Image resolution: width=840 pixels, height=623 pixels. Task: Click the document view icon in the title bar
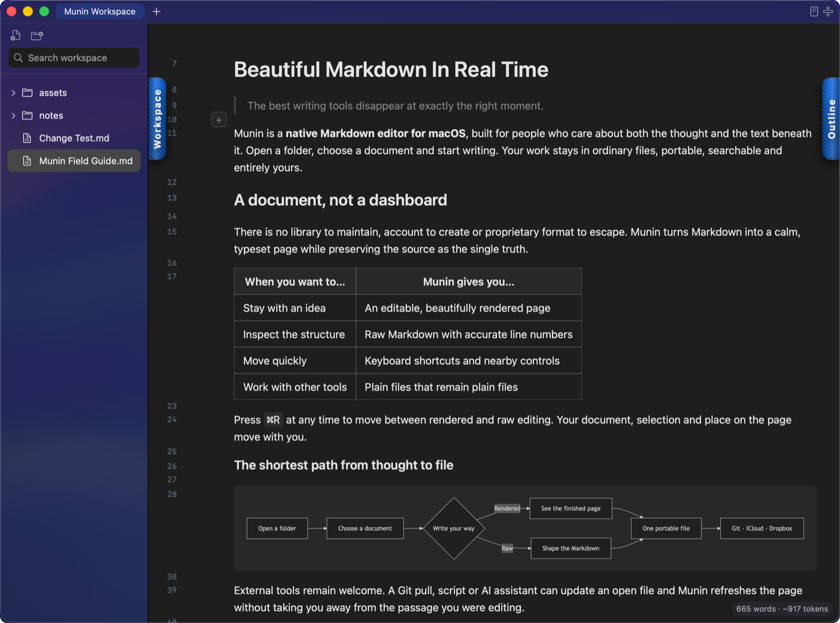[814, 12]
